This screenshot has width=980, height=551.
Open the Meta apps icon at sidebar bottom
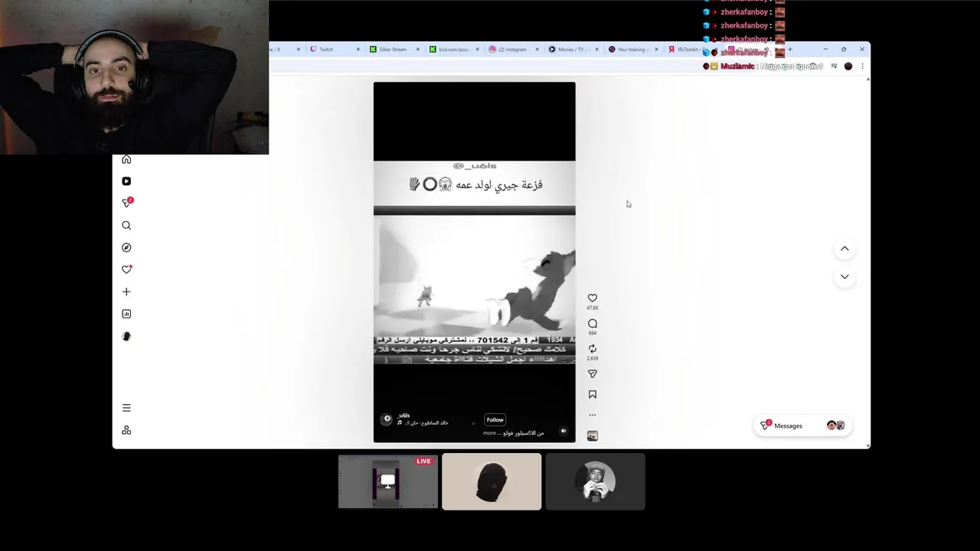pos(126,430)
